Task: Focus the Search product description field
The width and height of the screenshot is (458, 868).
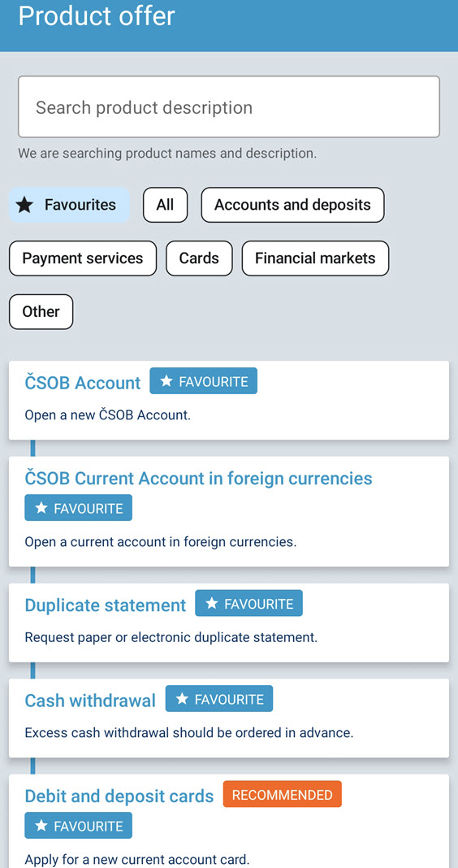Action: [229, 106]
